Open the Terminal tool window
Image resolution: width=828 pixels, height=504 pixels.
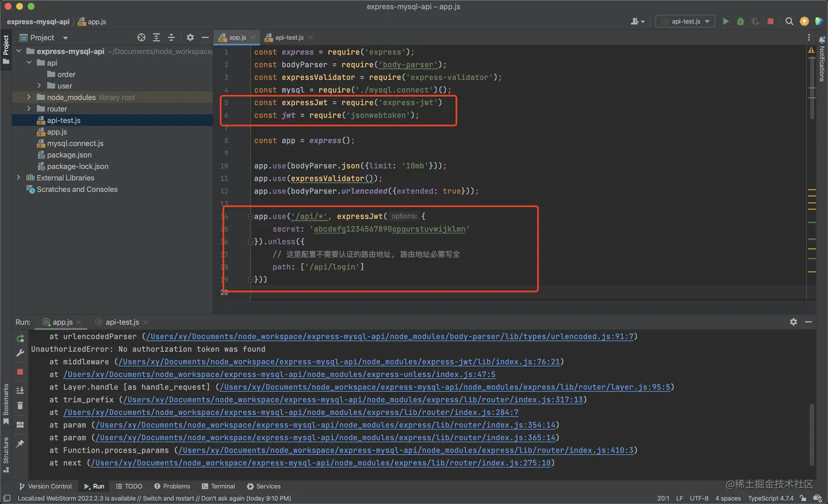[218, 486]
